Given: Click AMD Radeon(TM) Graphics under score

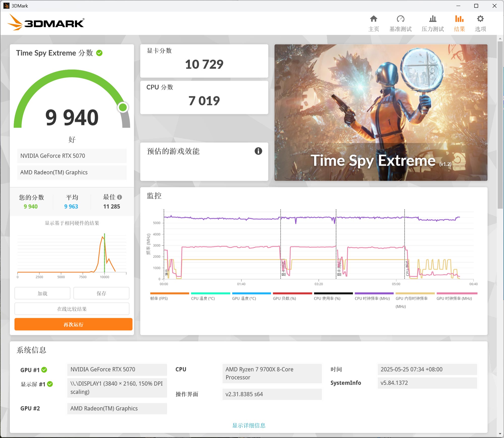Looking at the screenshot, I should pos(72,172).
